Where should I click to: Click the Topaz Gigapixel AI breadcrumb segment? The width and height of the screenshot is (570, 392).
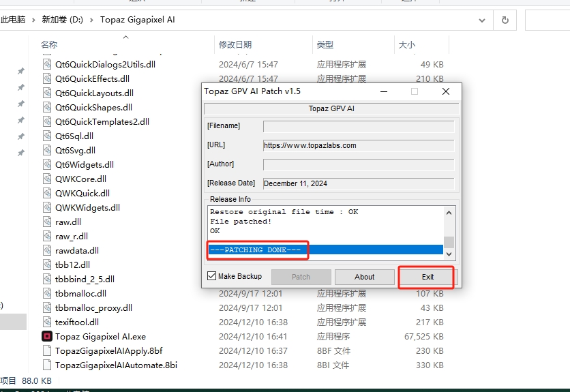[x=138, y=20]
